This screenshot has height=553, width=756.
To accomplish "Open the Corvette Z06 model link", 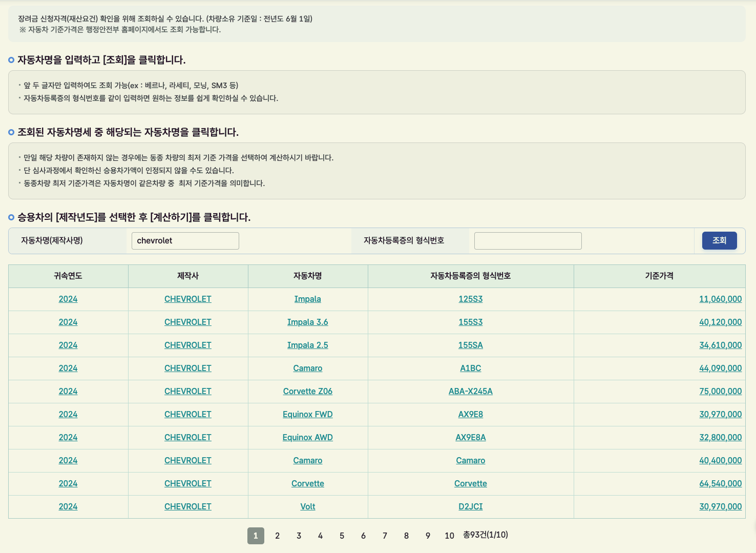I will tap(307, 391).
